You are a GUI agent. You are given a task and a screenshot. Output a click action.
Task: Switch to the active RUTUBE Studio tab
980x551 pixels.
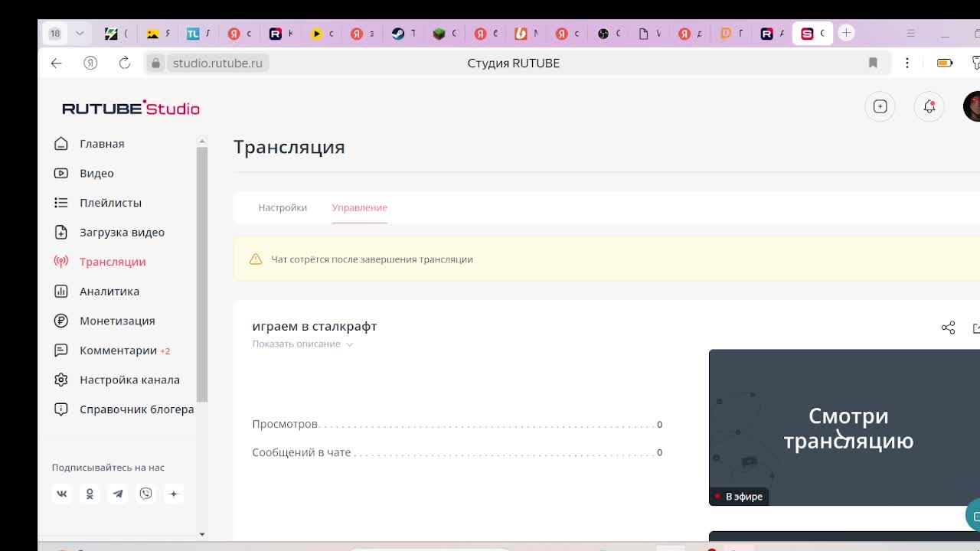point(812,33)
